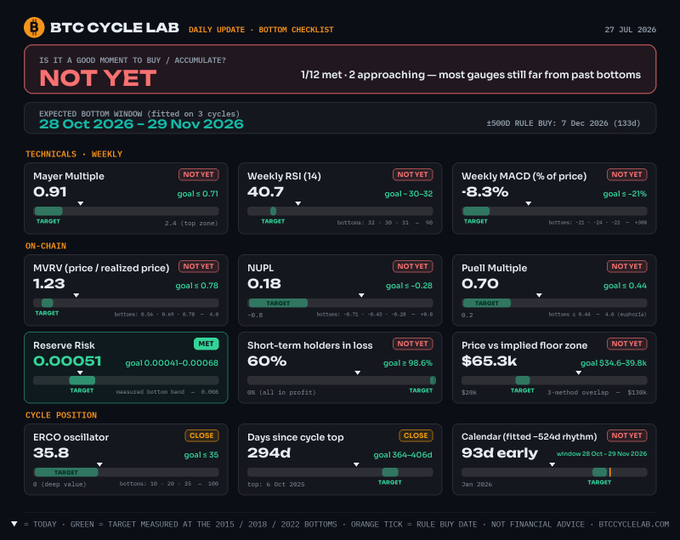Screen dimensions: 680x540
Task: Click the Weekly RSI value 40.7
Action: tap(265, 192)
